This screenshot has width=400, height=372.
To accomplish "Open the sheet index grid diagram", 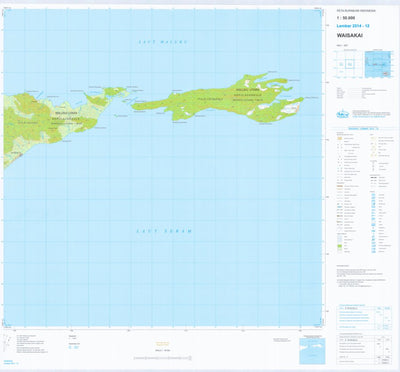I will (349, 64).
